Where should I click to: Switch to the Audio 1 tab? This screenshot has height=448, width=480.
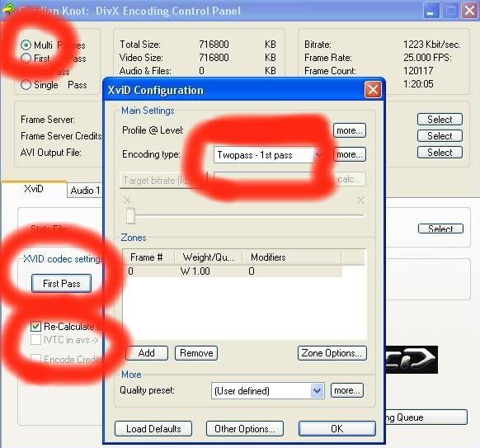click(85, 191)
